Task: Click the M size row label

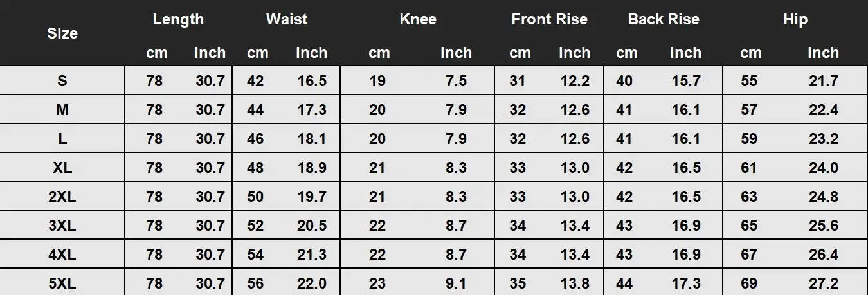Action: click(62, 110)
